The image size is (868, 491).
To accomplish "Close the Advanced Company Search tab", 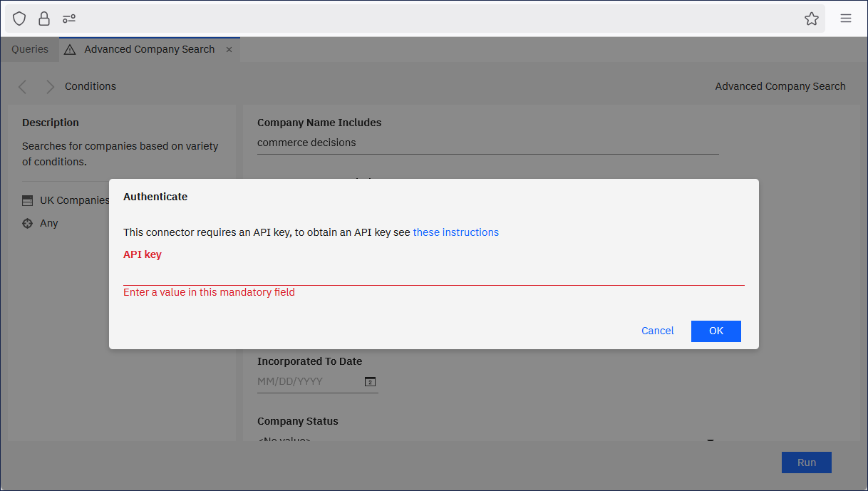I will [x=229, y=50].
